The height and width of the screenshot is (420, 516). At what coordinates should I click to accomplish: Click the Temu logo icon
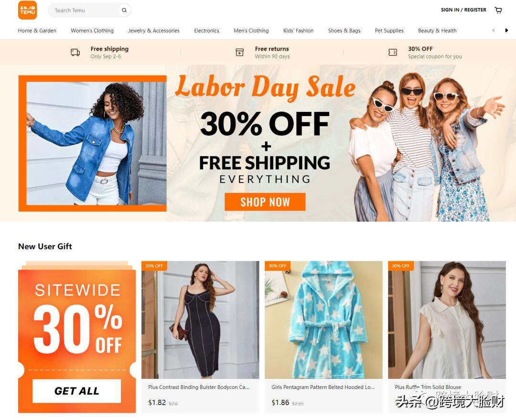[27, 10]
